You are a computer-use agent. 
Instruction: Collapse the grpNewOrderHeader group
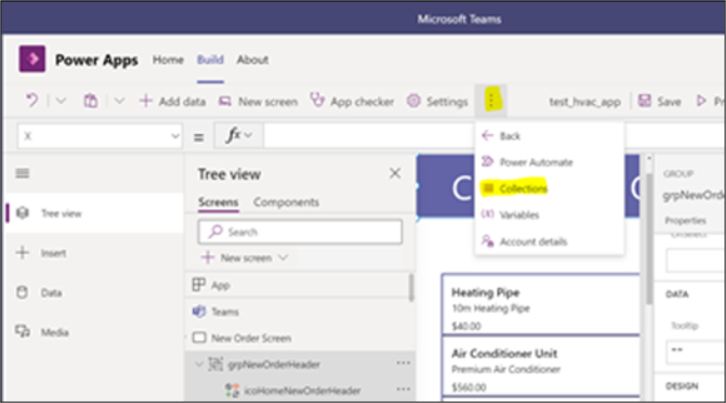199,365
